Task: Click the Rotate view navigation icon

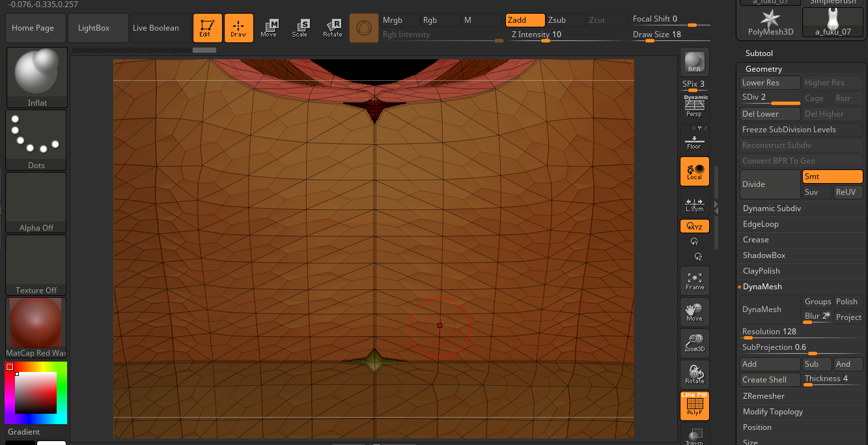Action: pos(695,375)
